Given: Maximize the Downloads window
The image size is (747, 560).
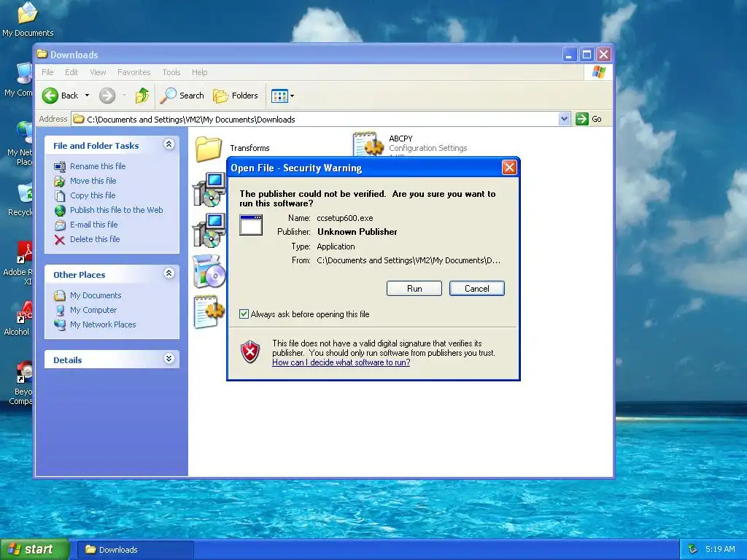Looking at the screenshot, I should [587, 55].
